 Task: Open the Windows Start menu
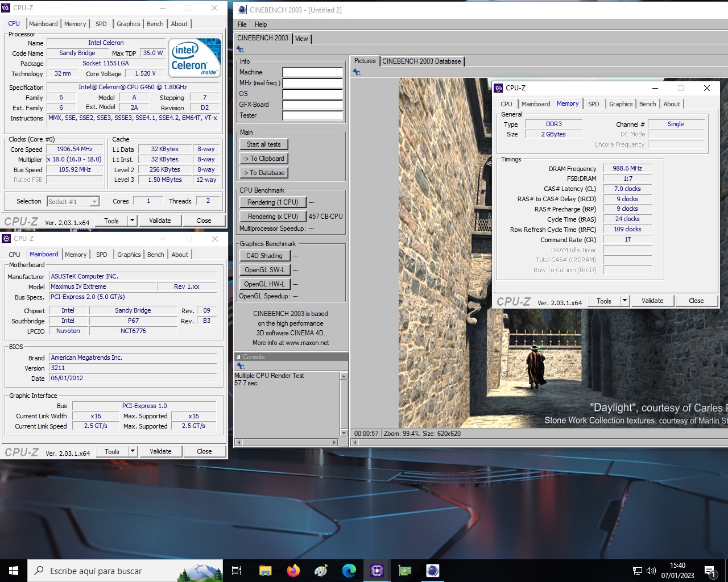14,571
